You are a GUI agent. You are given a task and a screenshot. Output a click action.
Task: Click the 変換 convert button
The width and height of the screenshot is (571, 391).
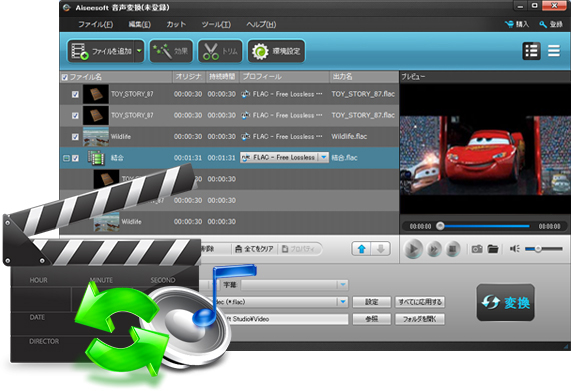(505, 303)
